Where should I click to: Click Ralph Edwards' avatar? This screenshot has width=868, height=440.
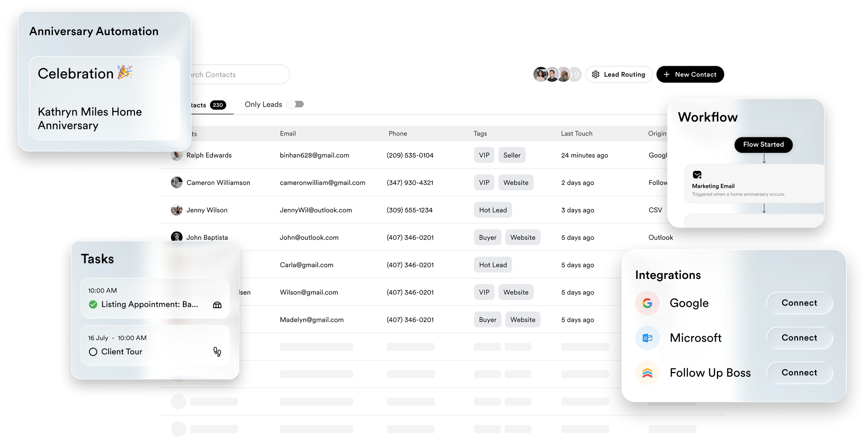[x=177, y=155]
